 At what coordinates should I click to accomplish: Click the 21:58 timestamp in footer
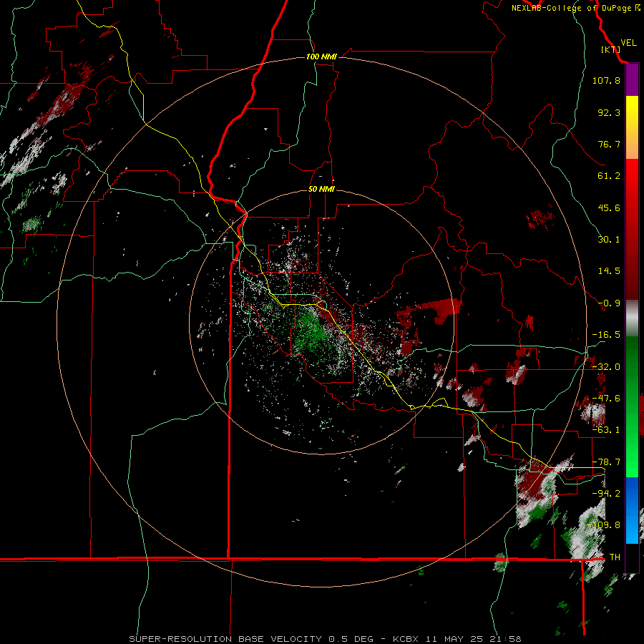(x=505, y=639)
